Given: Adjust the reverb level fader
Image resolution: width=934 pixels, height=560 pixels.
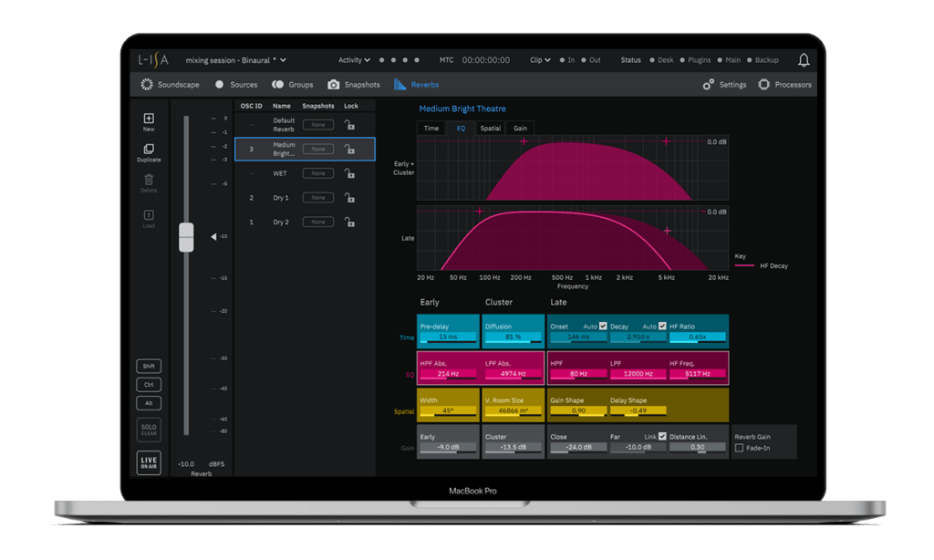Looking at the screenshot, I should coord(186,237).
